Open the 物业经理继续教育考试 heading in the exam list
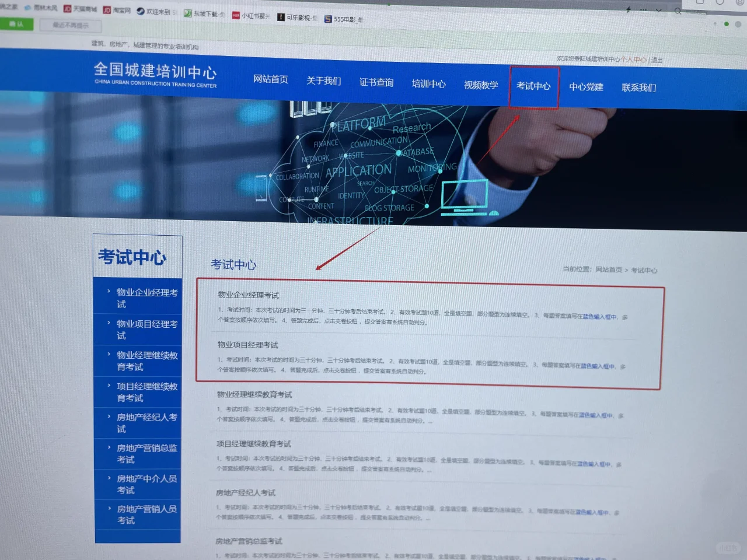This screenshot has height=560, width=747. (x=254, y=394)
